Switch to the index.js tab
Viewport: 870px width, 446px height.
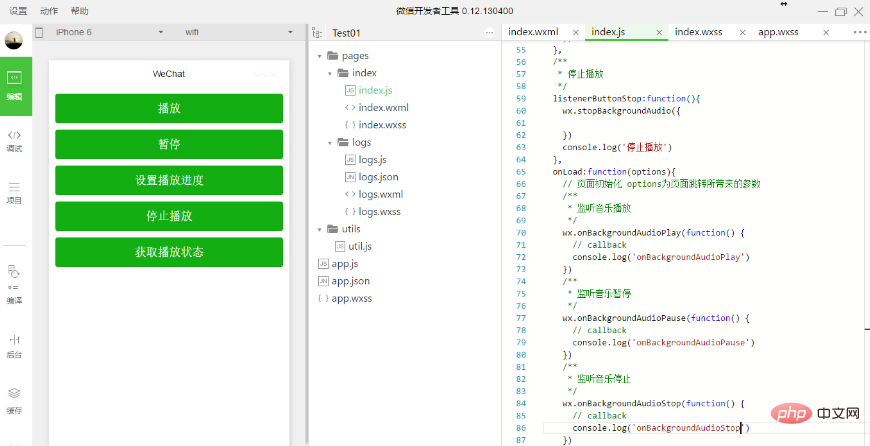pos(608,32)
